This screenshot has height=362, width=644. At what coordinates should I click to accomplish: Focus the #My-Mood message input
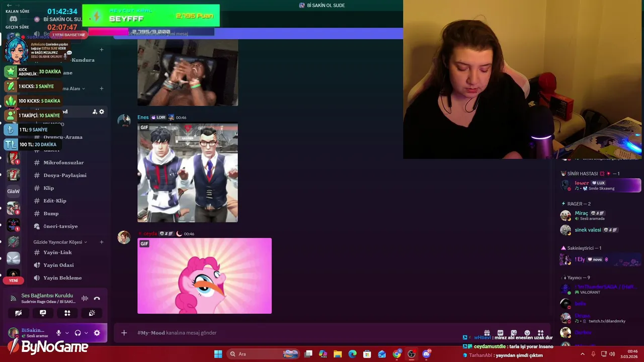click(x=302, y=333)
